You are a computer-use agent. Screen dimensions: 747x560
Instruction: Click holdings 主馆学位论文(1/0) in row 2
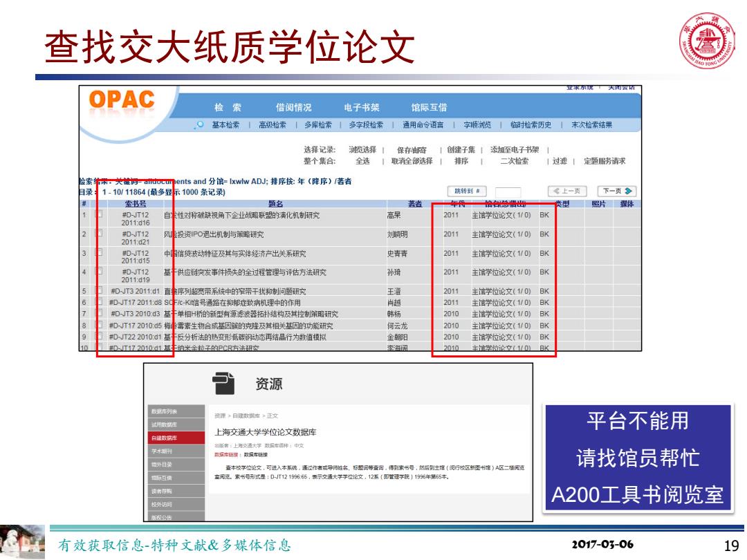click(x=501, y=234)
